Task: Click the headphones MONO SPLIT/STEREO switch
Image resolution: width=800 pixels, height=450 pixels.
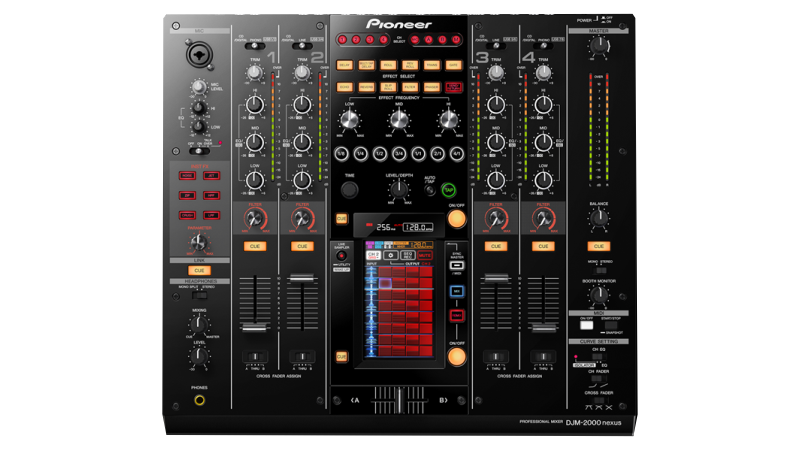Action: pyautogui.click(x=199, y=294)
